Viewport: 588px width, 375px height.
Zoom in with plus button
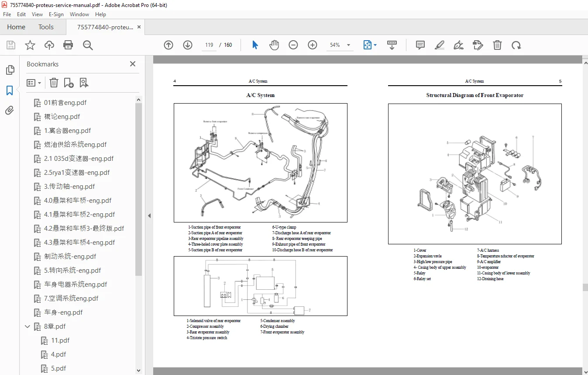pos(313,45)
